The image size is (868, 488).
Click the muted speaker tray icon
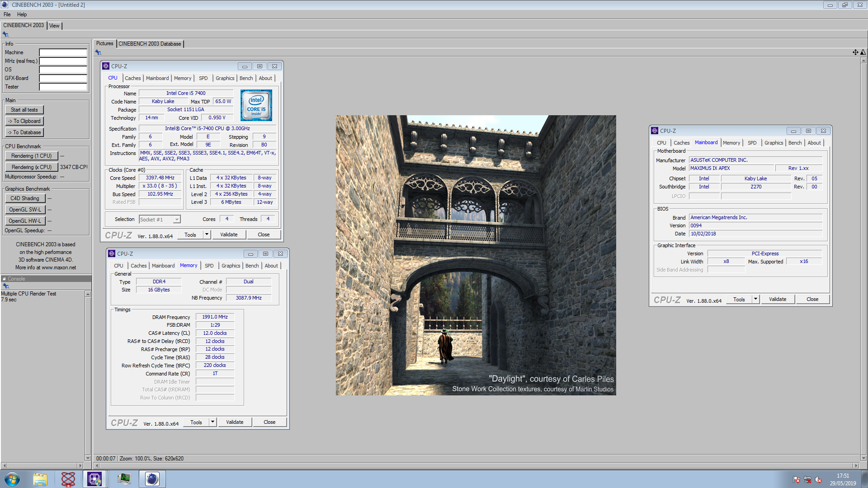pos(818,479)
